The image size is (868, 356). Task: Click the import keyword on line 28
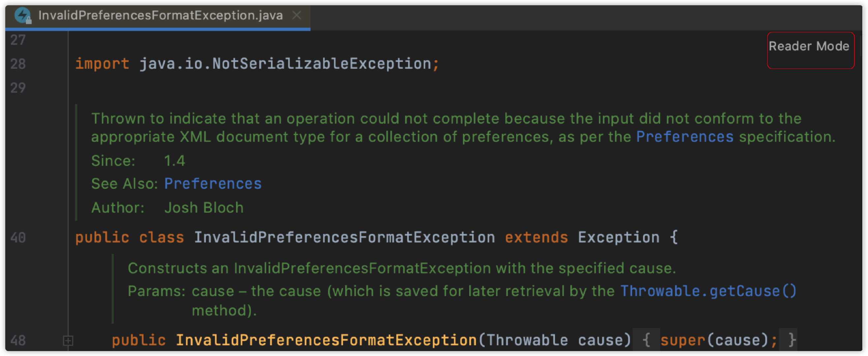coord(102,64)
